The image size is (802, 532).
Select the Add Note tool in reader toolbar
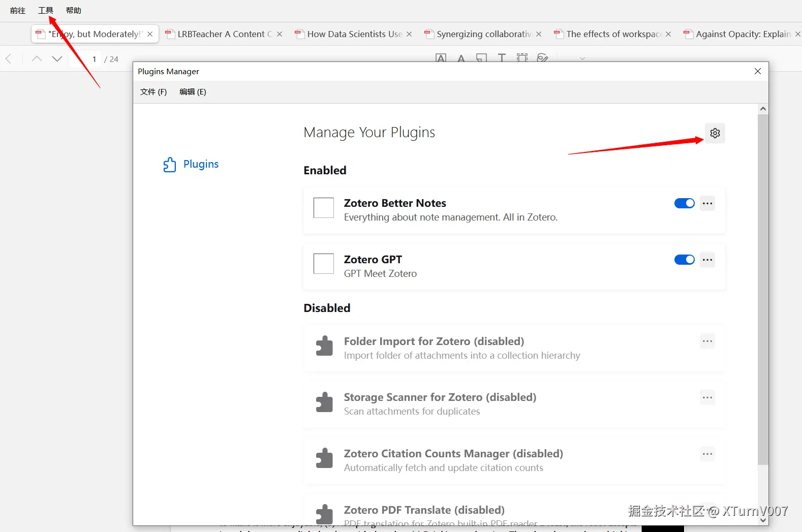pyautogui.click(x=481, y=58)
